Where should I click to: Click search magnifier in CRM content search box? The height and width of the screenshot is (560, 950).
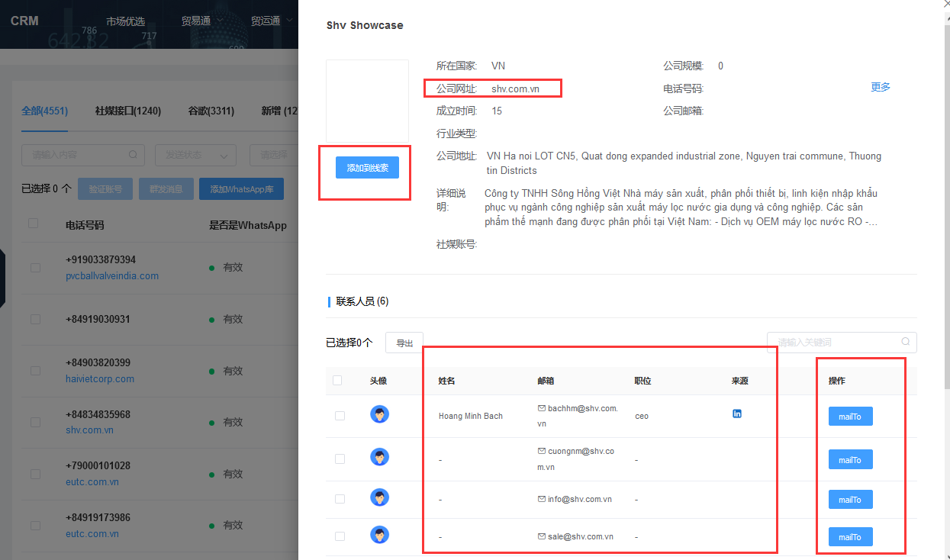133,155
